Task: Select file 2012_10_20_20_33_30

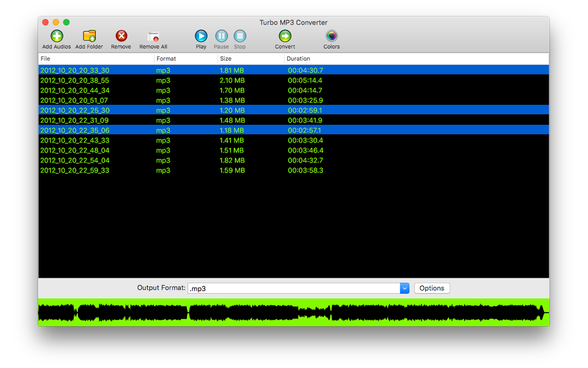Action: pyautogui.click(x=75, y=70)
